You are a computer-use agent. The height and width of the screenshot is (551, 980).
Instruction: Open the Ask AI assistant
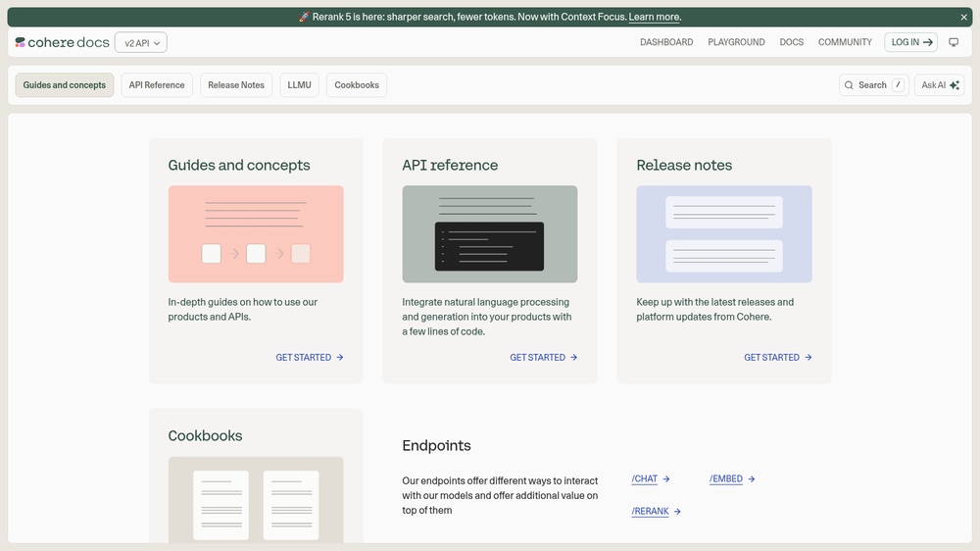tap(940, 85)
